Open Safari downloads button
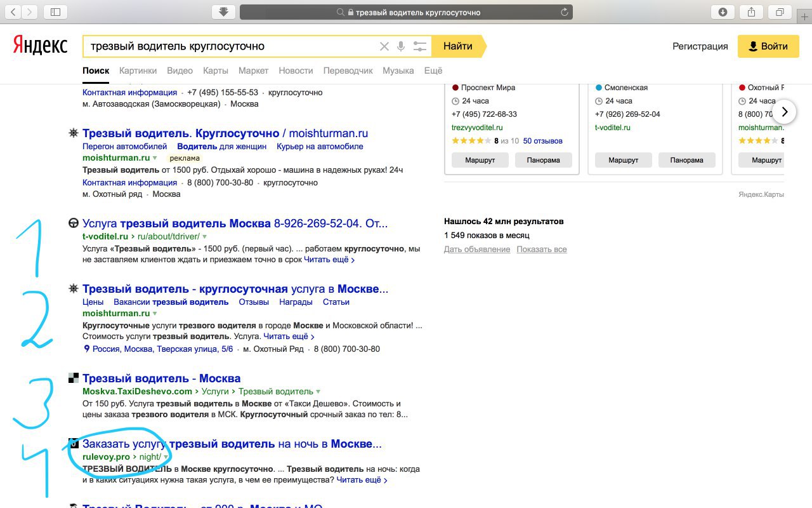 (723, 11)
